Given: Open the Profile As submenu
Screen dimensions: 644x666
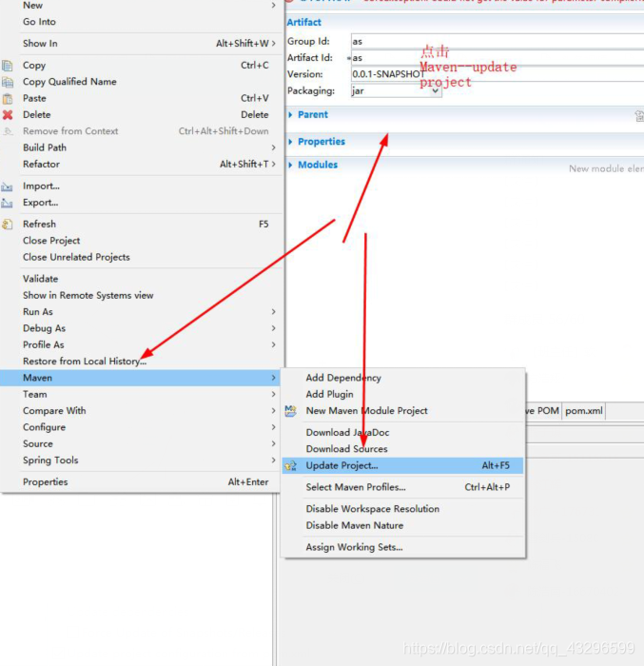Looking at the screenshot, I should [x=273, y=344].
